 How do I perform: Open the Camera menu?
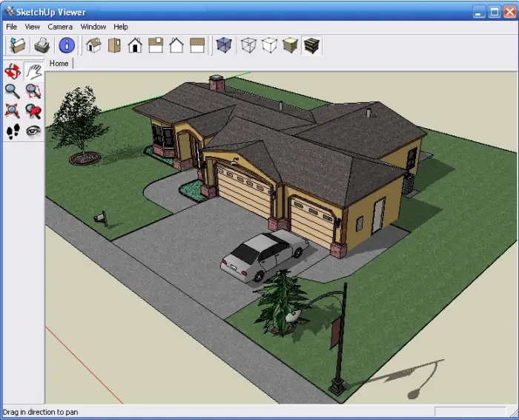60,27
